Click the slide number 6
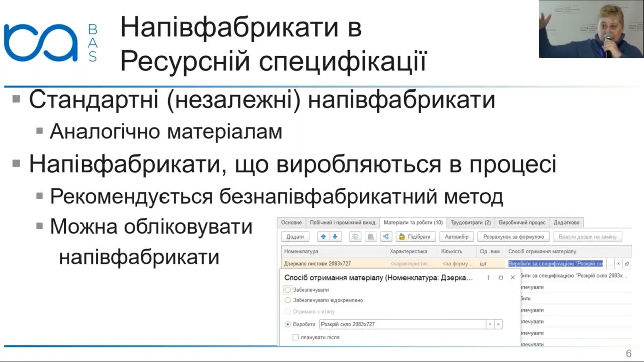644x362 pixels. pos(628,354)
